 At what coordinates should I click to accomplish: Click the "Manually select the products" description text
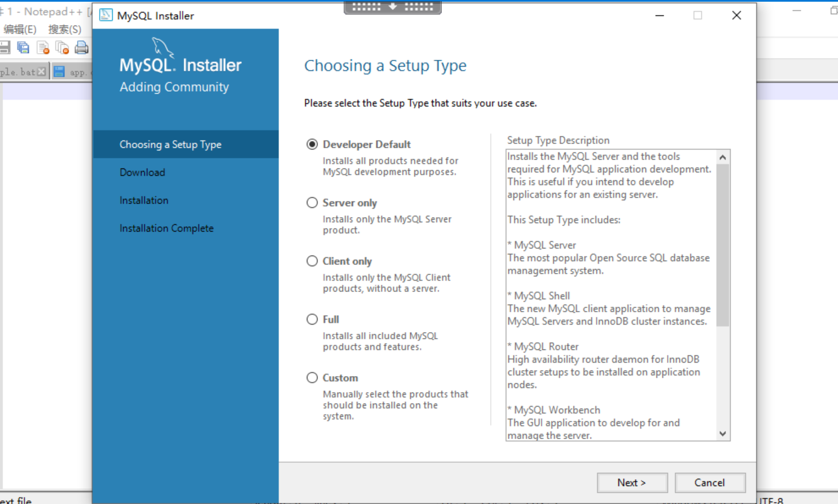click(x=396, y=405)
